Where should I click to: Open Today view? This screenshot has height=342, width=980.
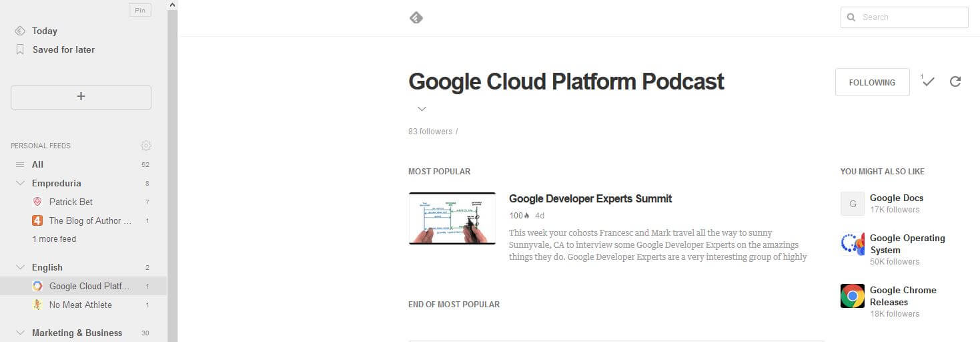coord(45,31)
